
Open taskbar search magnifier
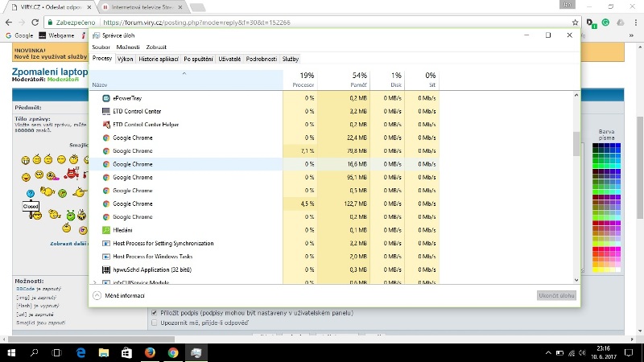[x=34, y=352]
